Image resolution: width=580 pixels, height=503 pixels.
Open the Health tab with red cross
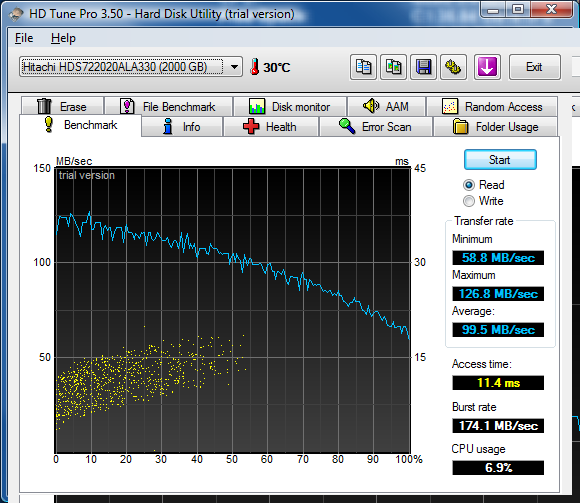coord(271,127)
